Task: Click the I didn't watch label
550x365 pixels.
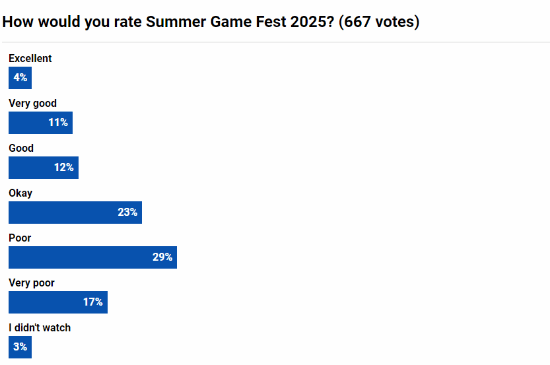Action: (x=40, y=327)
